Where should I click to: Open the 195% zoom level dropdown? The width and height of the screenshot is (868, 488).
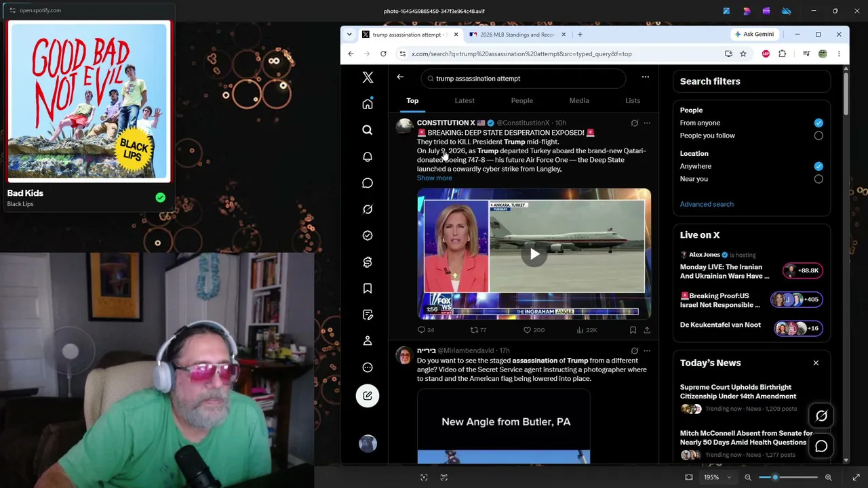[717, 477]
